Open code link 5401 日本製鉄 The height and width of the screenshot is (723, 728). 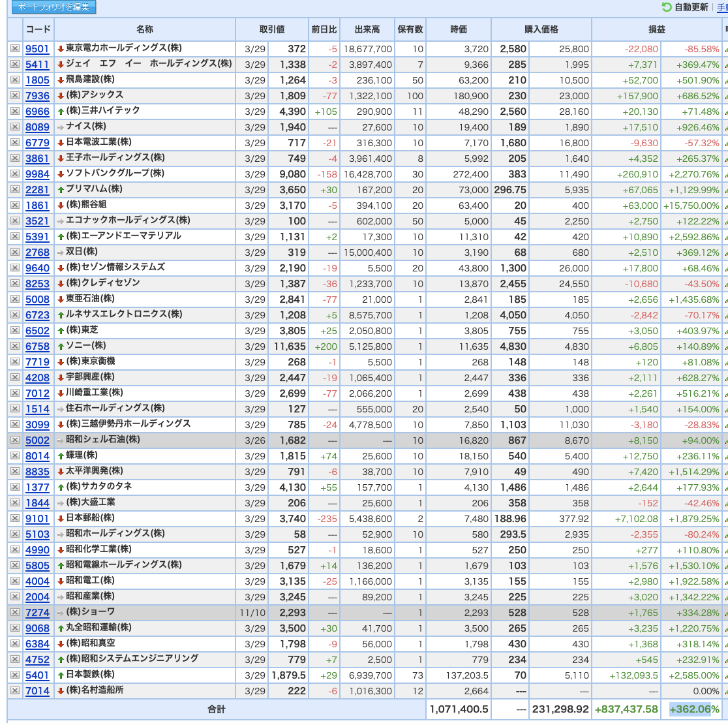point(37,675)
